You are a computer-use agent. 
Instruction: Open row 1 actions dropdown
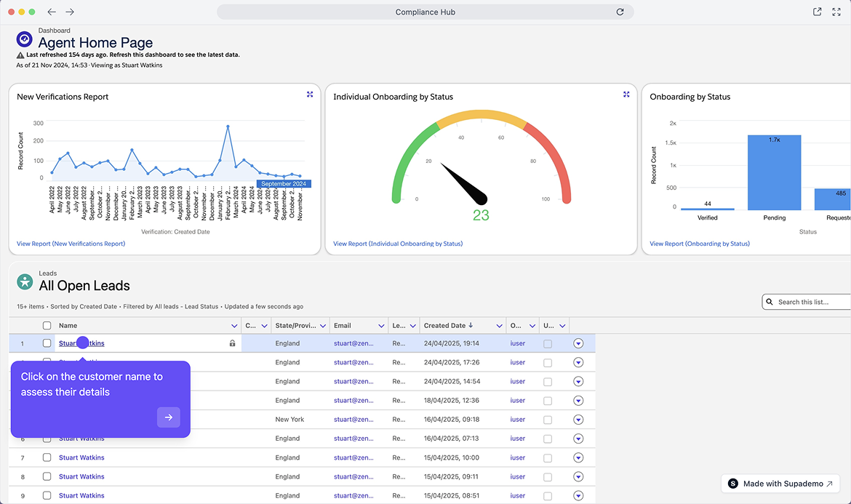[578, 343]
